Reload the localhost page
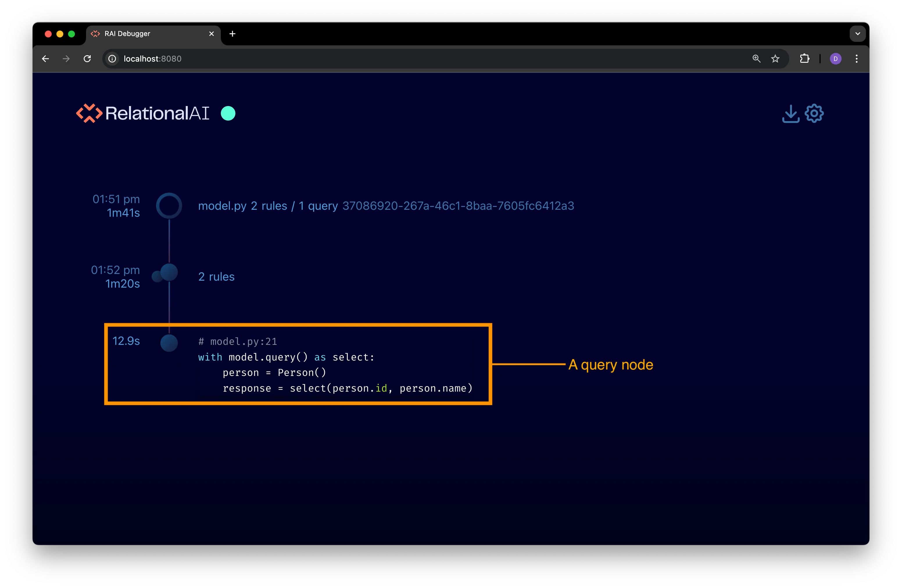The height and width of the screenshot is (588, 902). coord(87,59)
